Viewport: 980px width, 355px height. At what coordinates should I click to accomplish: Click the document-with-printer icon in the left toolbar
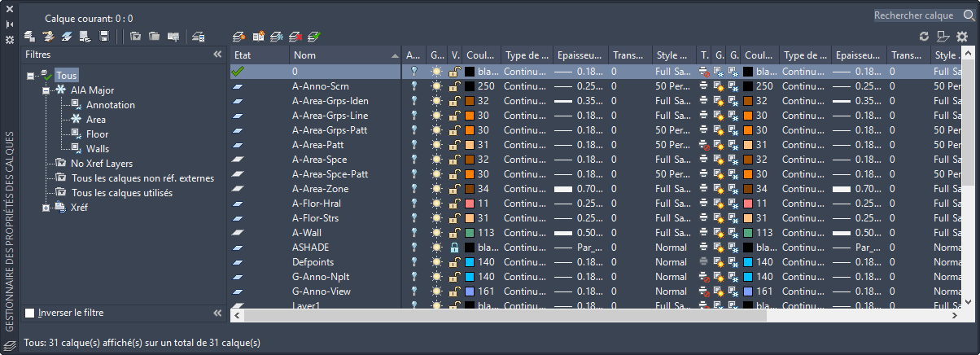point(85,36)
